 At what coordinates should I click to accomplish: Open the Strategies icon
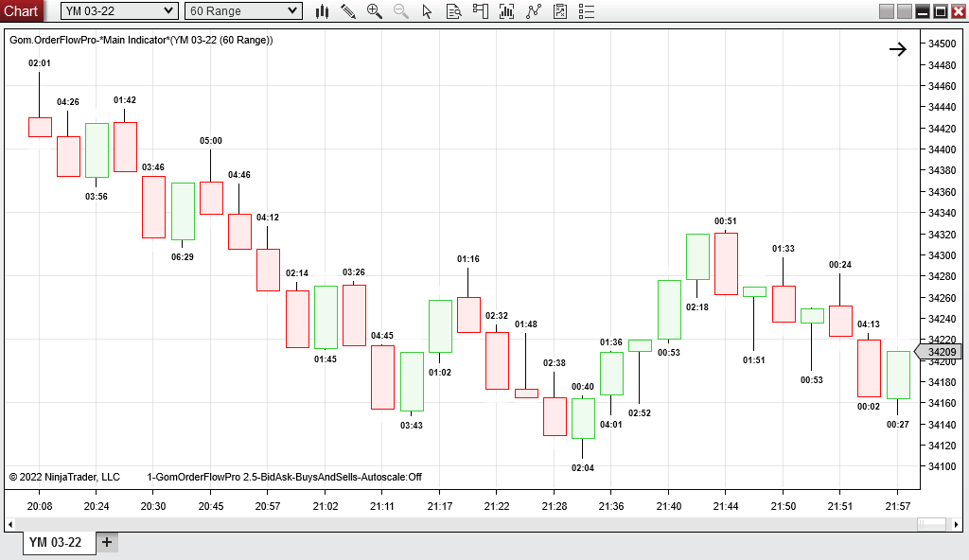(x=560, y=11)
